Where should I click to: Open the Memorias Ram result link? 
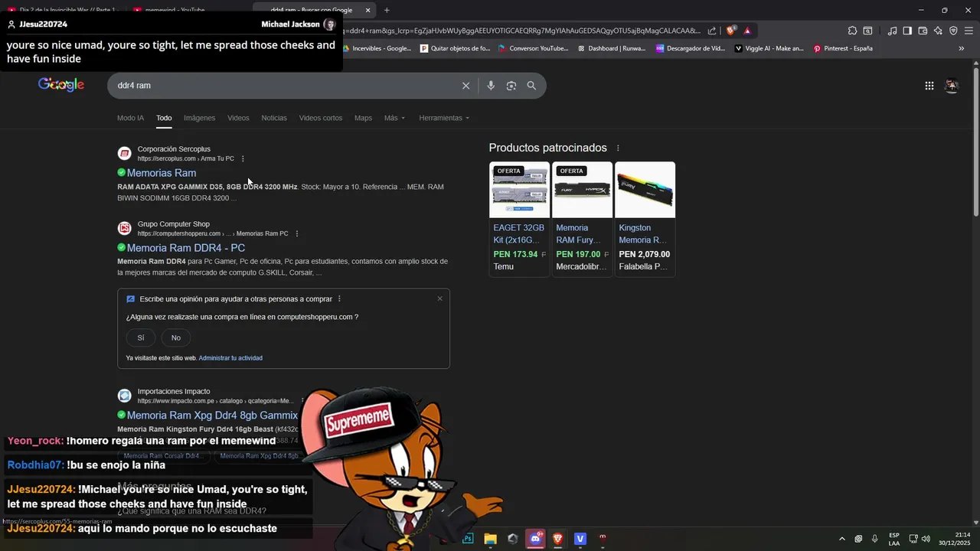(162, 173)
